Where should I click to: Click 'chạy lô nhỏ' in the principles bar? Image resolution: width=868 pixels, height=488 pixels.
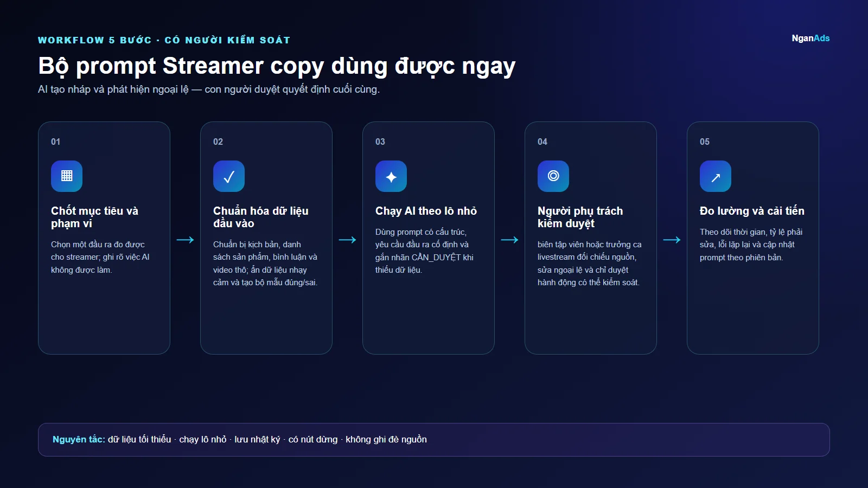coord(203,439)
